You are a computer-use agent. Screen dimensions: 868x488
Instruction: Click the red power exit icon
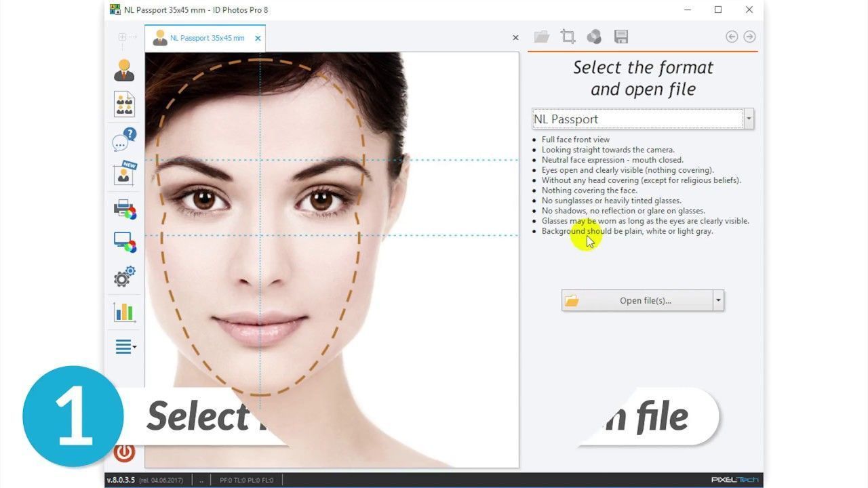coord(124,452)
